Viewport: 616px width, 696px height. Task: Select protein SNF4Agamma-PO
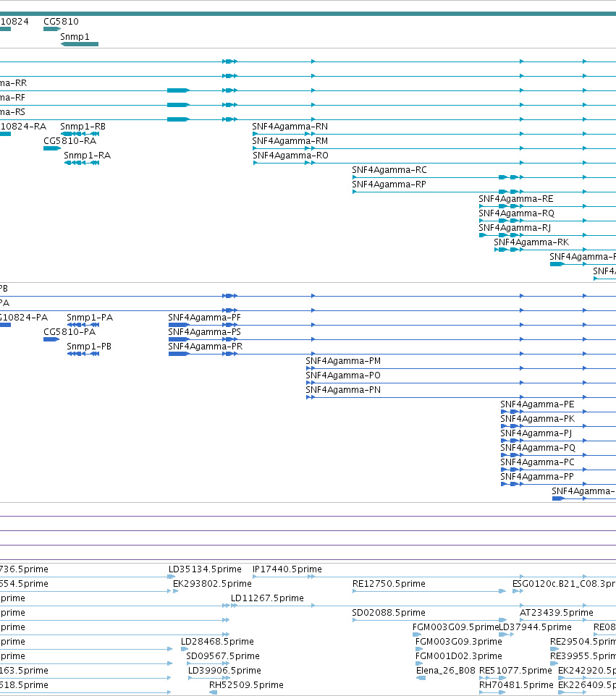[x=343, y=375]
